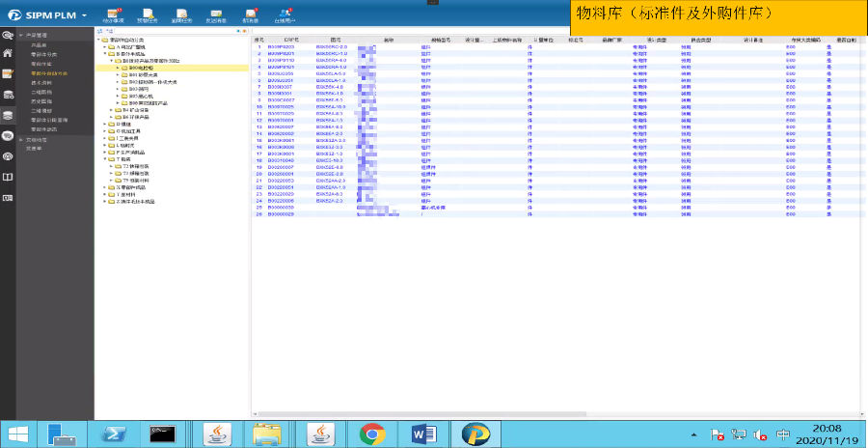Collapse the T category tree node
Screen dimensions: 868x448
pos(105,159)
